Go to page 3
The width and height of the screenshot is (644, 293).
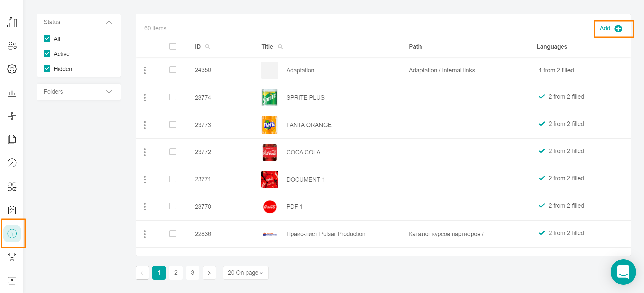click(193, 273)
